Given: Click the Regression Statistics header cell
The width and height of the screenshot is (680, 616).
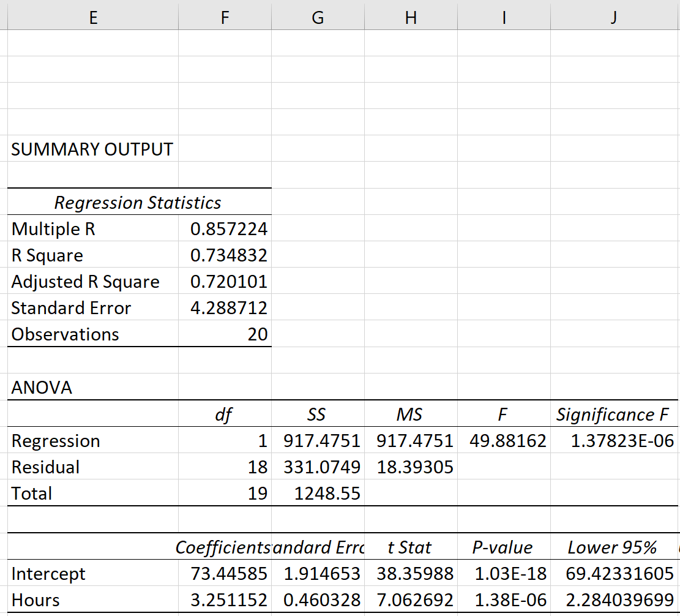Looking at the screenshot, I should (138, 202).
